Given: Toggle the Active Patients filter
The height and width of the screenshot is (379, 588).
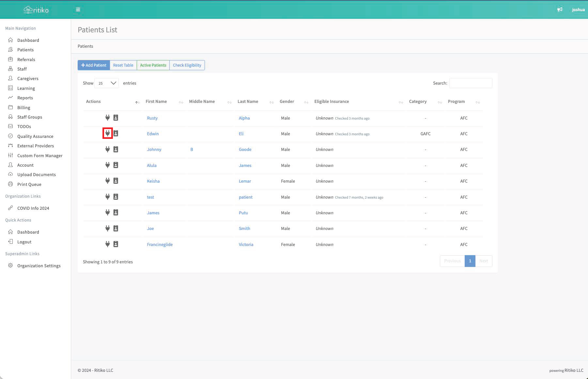Looking at the screenshot, I should pos(153,65).
